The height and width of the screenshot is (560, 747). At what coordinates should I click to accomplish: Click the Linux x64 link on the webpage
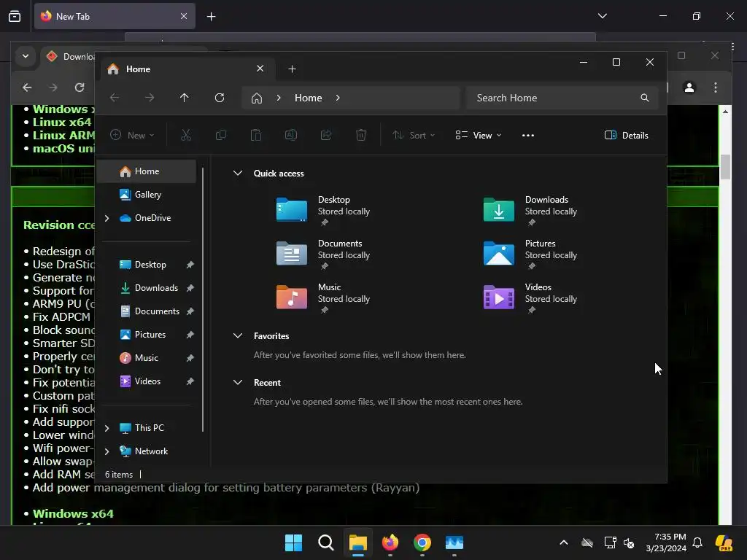61,122
